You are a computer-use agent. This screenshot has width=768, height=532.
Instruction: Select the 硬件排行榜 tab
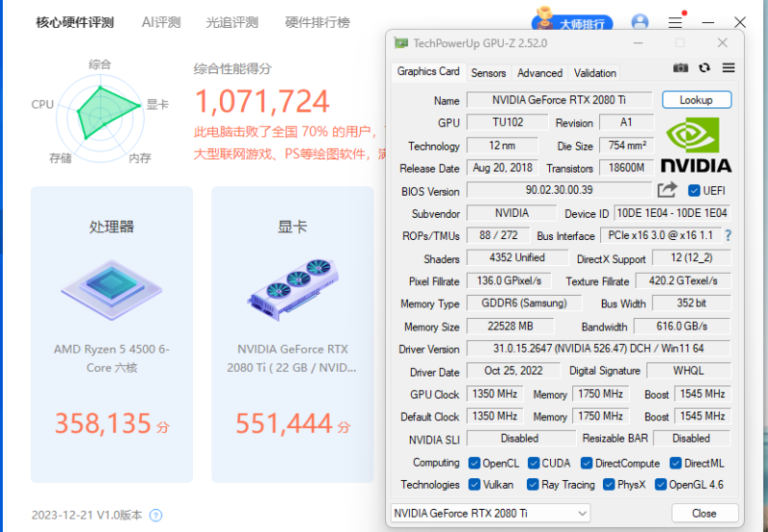(318, 22)
